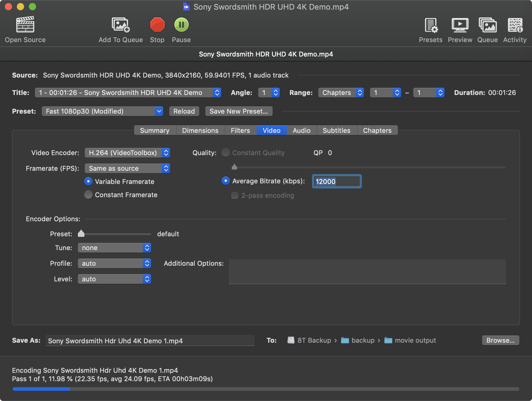The width and height of the screenshot is (532, 401).
Task: Select the Constant Quality radio button
Action: 226,152
